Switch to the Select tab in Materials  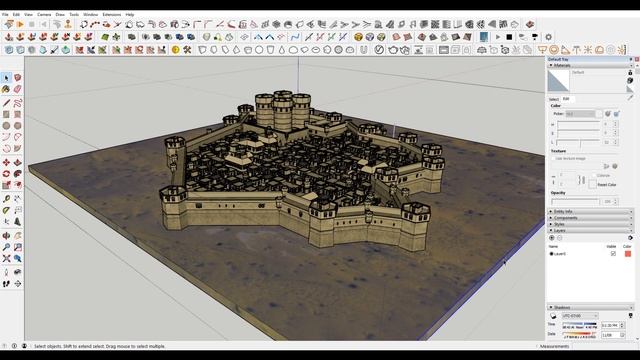pyautogui.click(x=554, y=99)
